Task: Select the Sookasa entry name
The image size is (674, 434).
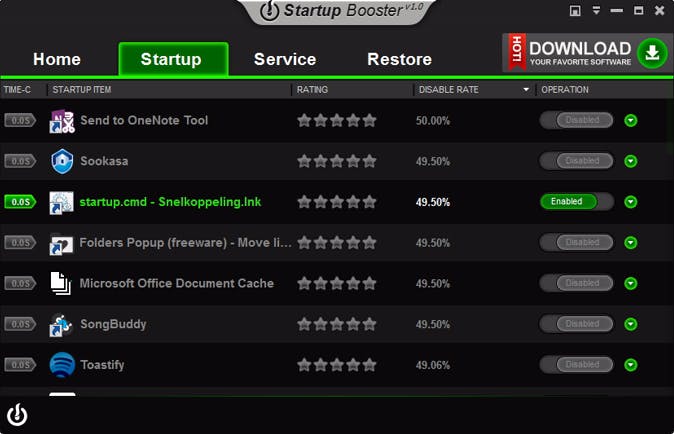Action: (x=104, y=161)
